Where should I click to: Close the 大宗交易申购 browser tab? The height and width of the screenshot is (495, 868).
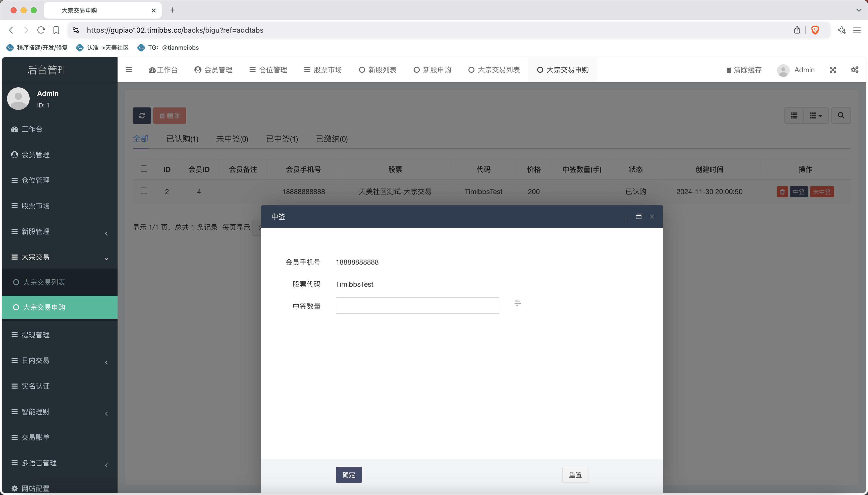pyautogui.click(x=153, y=11)
